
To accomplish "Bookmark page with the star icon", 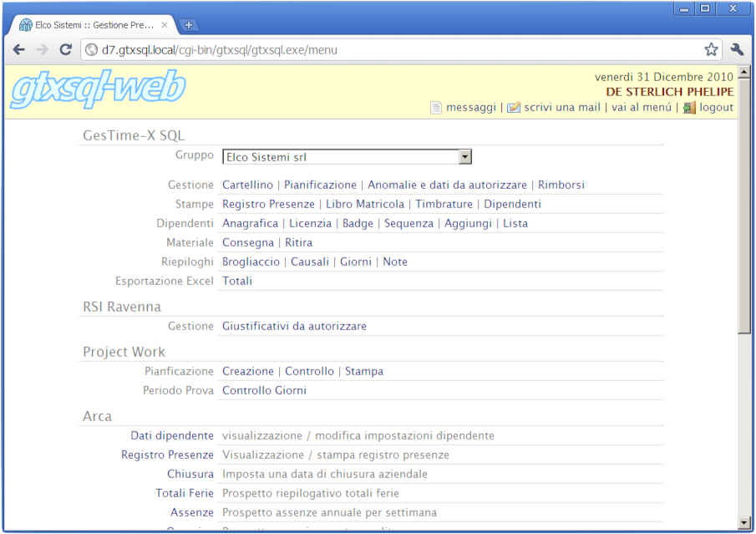I will pyautogui.click(x=711, y=49).
